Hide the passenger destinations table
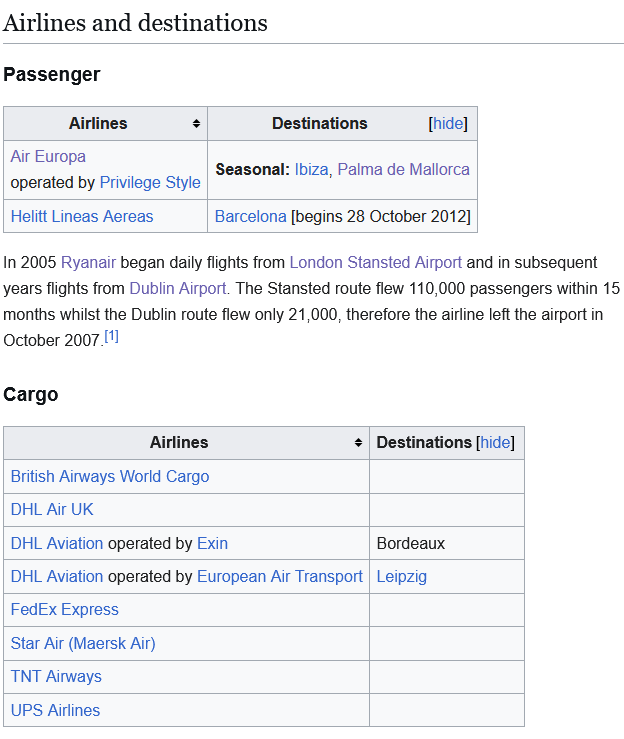Image resolution: width=624 pixels, height=739 pixels. pyautogui.click(x=448, y=124)
